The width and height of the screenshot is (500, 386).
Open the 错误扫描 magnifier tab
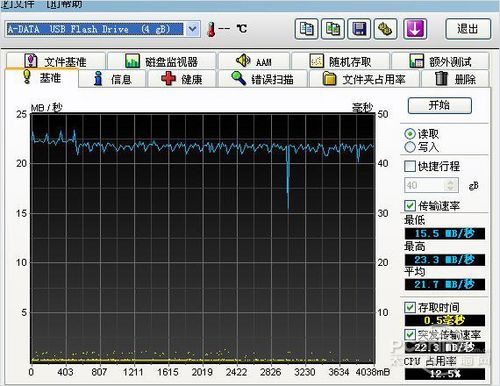coord(263,79)
